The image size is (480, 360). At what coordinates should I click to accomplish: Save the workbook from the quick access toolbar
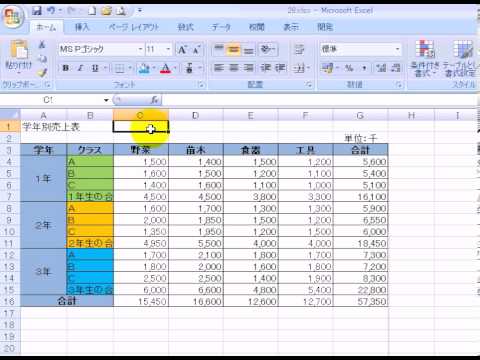(x=37, y=11)
